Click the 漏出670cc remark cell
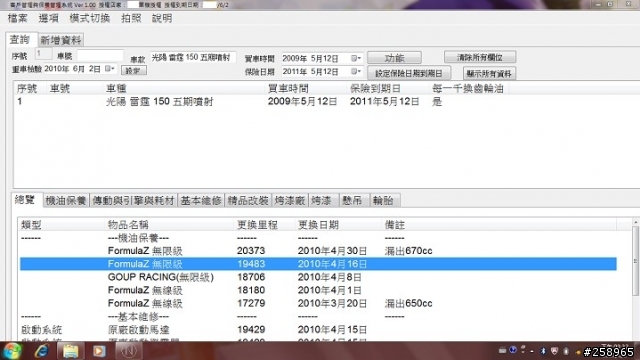640x360 pixels. pyautogui.click(x=408, y=251)
